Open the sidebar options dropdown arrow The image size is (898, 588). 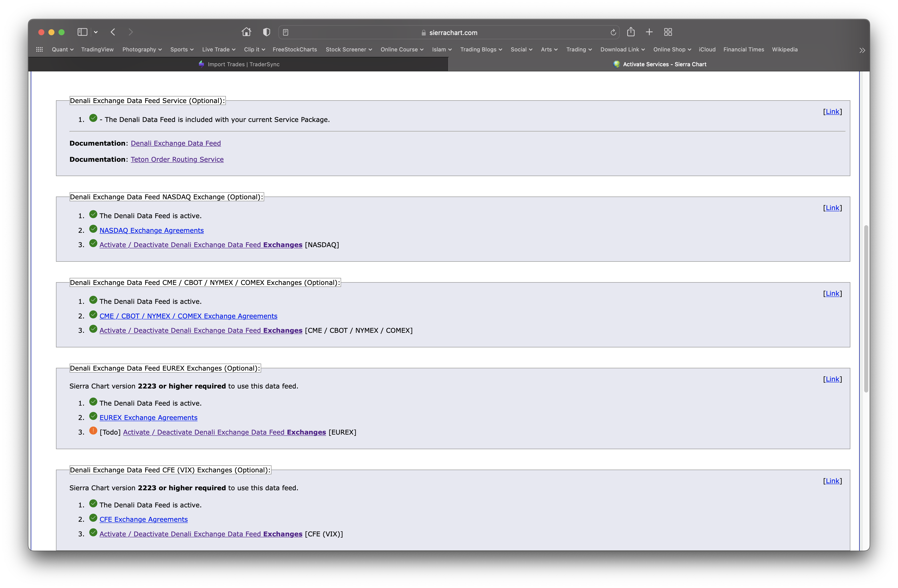point(96,32)
